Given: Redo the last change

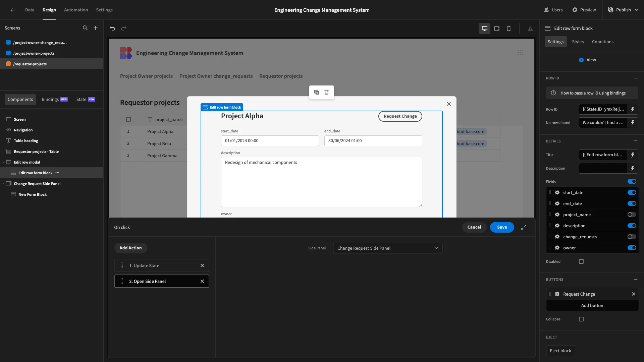Looking at the screenshot, I should click(x=124, y=28).
